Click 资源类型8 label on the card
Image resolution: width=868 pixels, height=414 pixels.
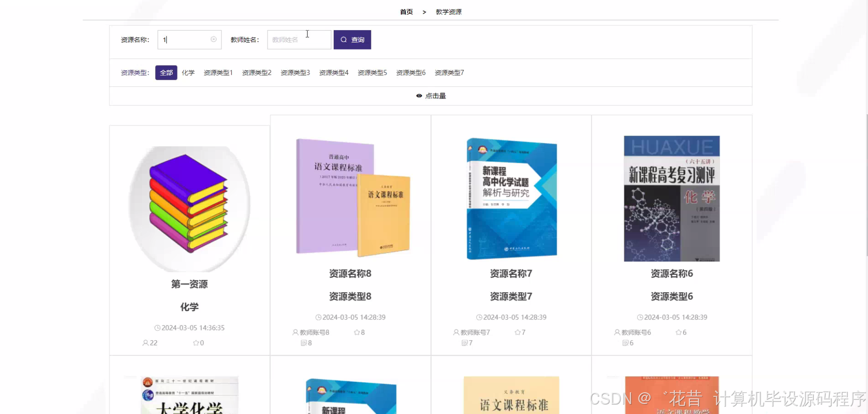pos(350,296)
